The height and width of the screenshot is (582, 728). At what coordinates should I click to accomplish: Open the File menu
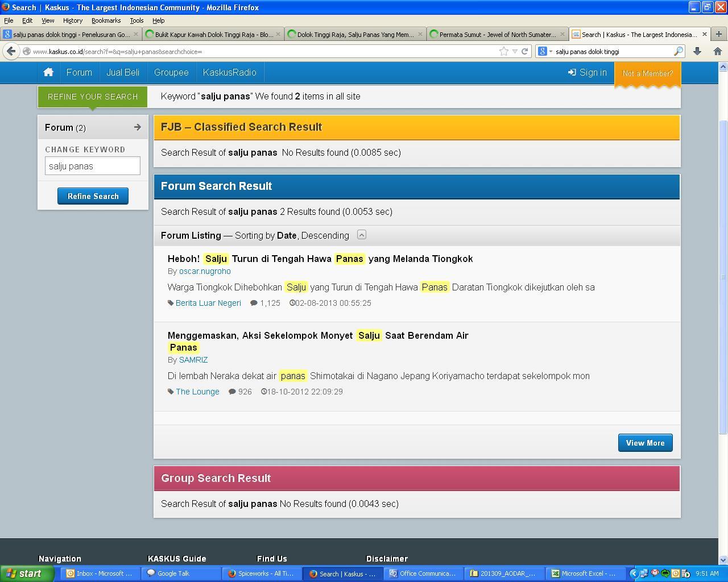9,20
